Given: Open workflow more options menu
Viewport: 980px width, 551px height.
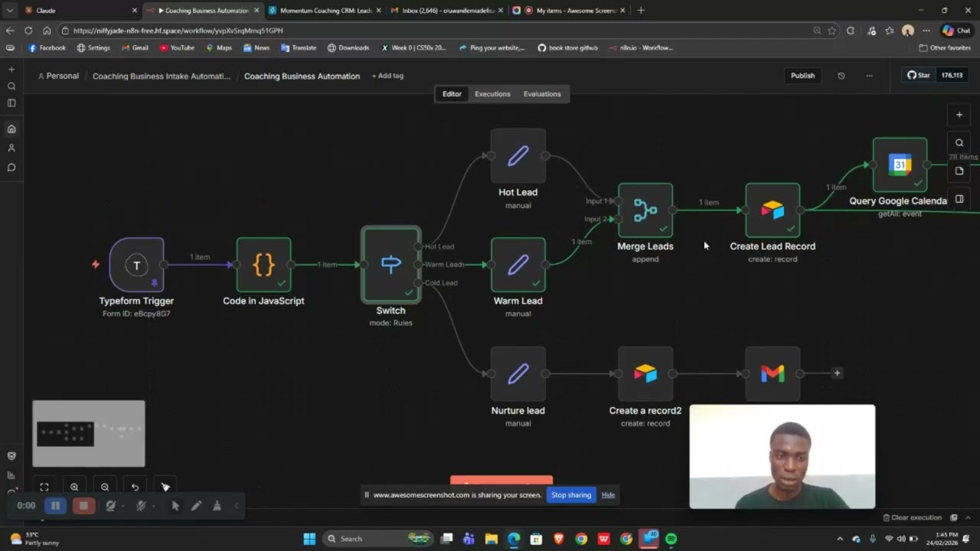Looking at the screenshot, I should tap(869, 76).
